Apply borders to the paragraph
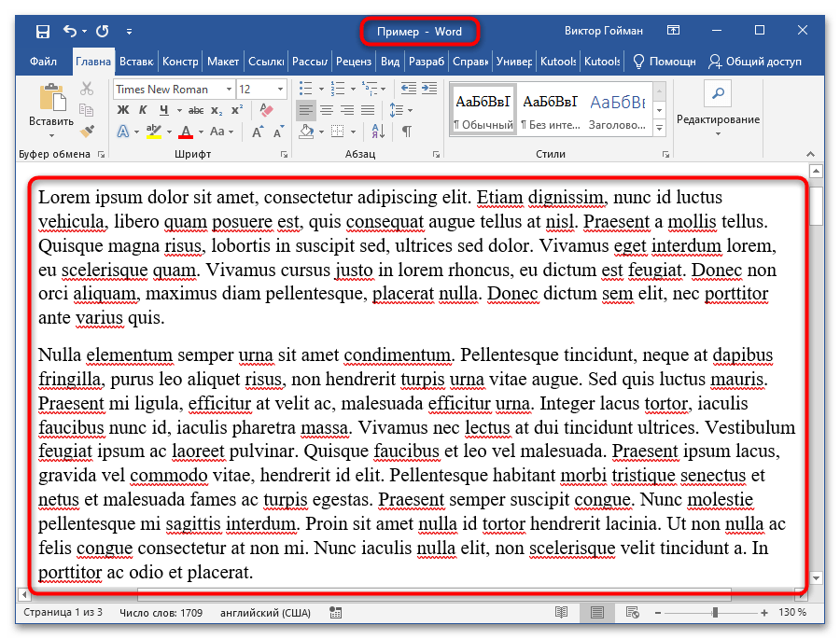 coord(338,132)
